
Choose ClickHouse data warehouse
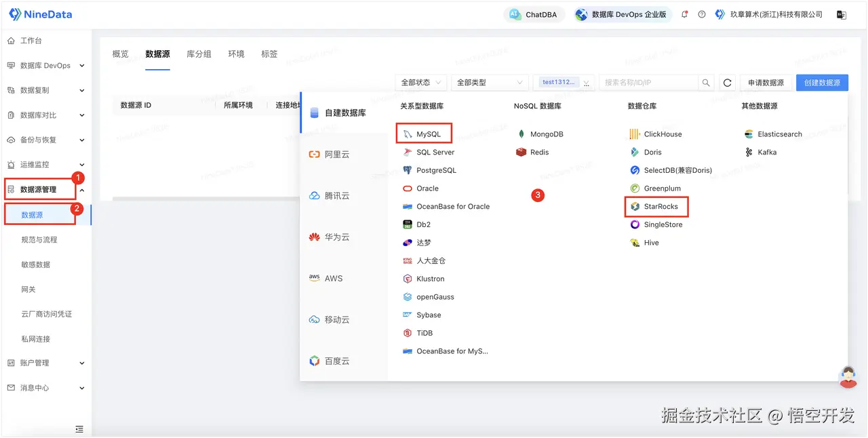tap(656, 134)
